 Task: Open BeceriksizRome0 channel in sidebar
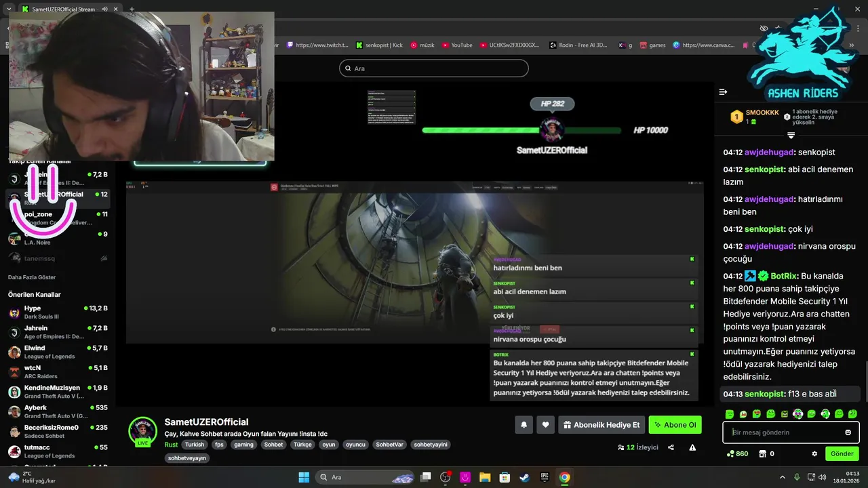[58, 431]
